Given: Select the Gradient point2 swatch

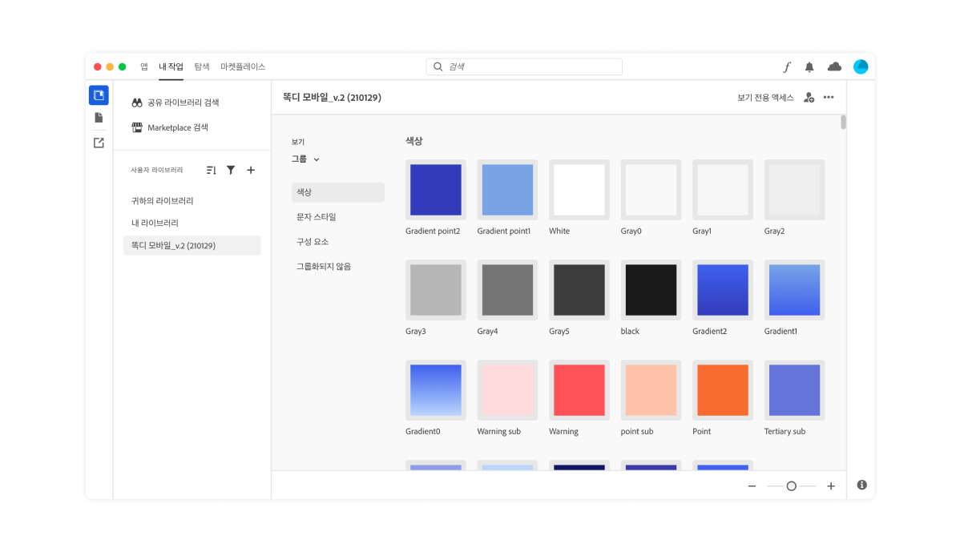Looking at the screenshot, I should click(x=435, y=190).
